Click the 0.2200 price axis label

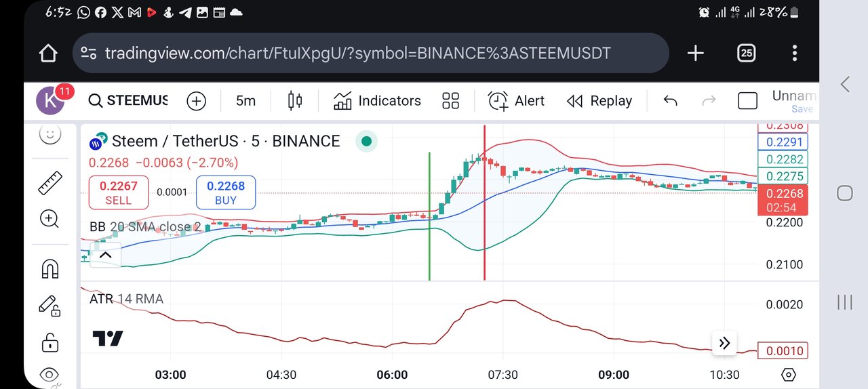point(785,222)
